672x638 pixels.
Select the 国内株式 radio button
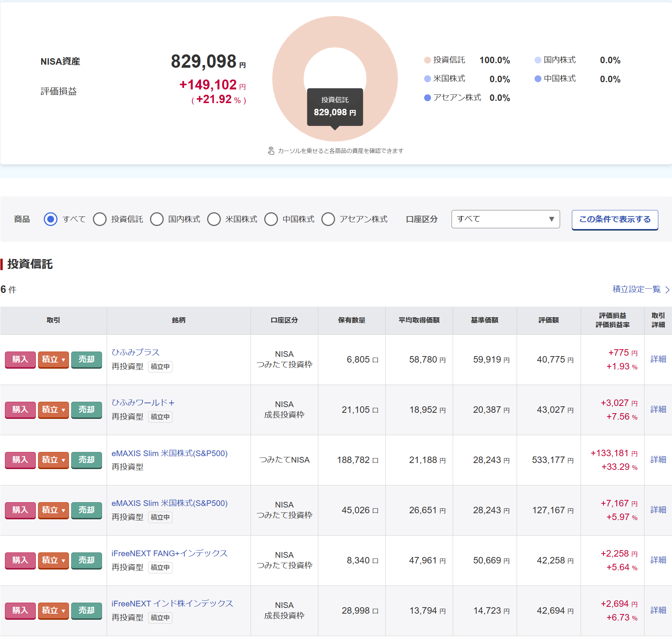157,219
